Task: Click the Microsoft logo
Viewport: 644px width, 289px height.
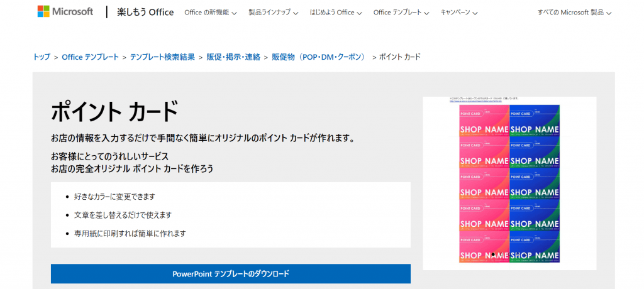Action: tap(65, 12)
